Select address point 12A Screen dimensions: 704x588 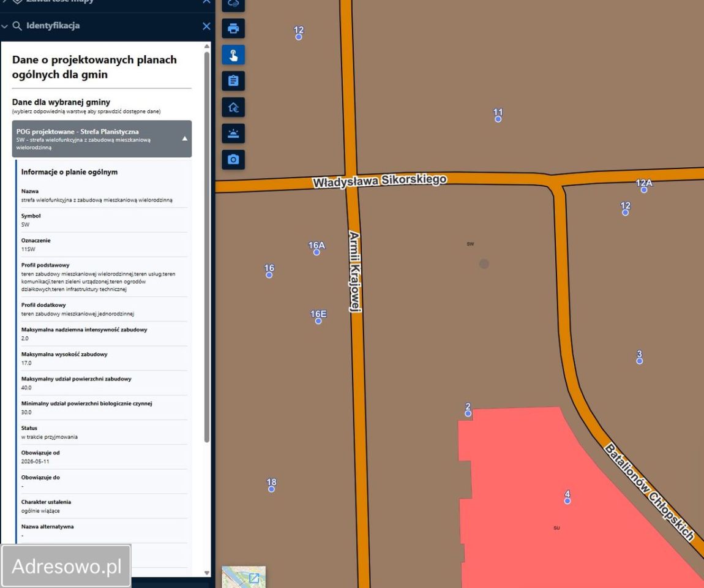click(x=644, y=190)
